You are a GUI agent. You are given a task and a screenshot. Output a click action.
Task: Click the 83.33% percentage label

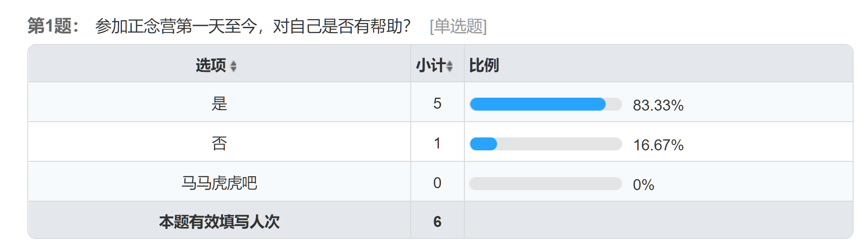click(658, 105)
